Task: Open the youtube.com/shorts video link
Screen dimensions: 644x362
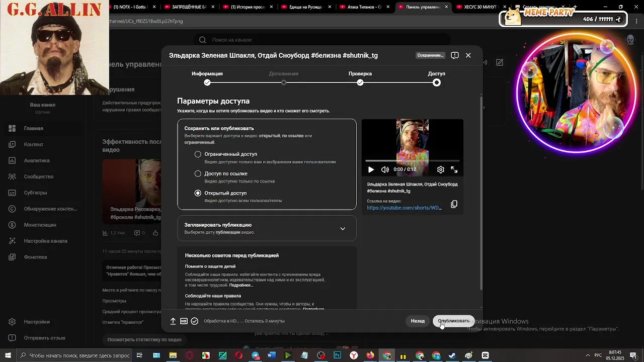Action: click(404, 208)
